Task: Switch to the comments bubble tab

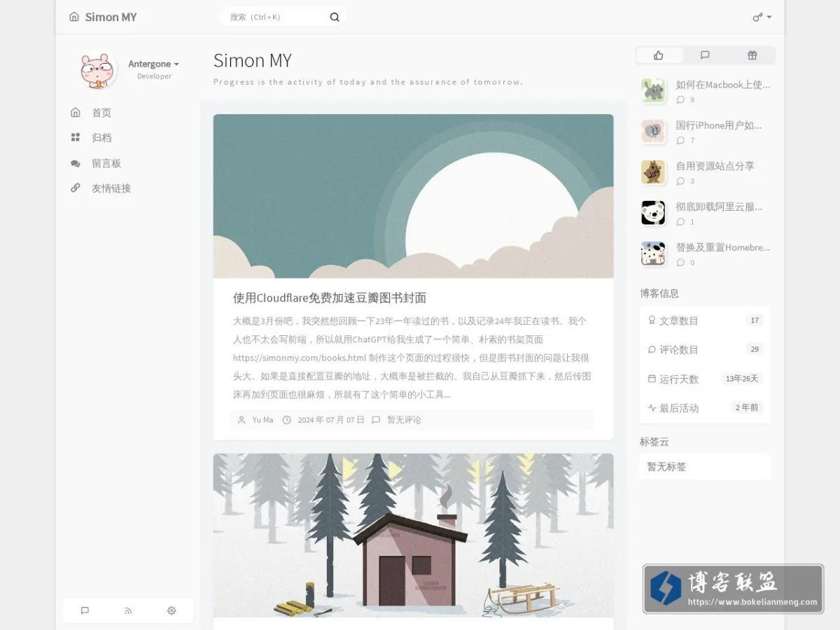Action: [x=705, y=55]
